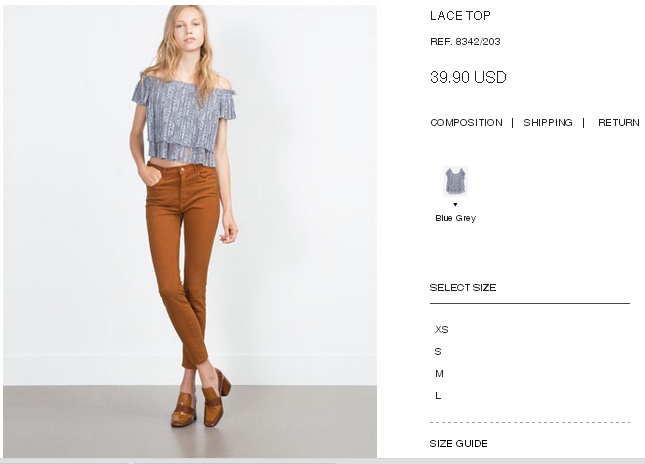Open the COMPOSITION details

(466, 123)
